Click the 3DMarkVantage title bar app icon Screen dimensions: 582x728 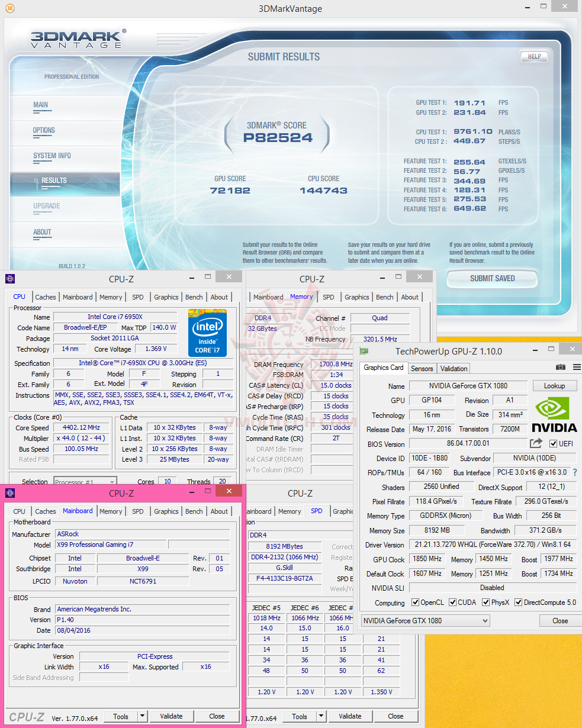tap(9, 8)
